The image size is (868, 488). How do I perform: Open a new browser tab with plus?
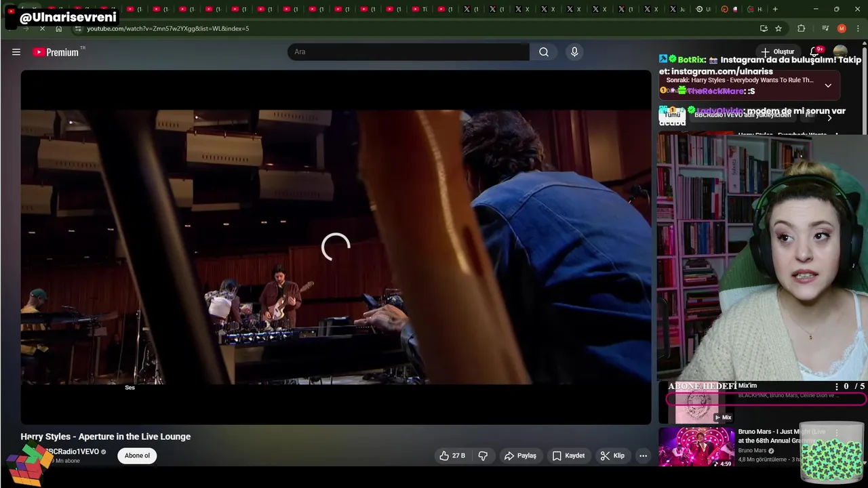tap(775, 9)
